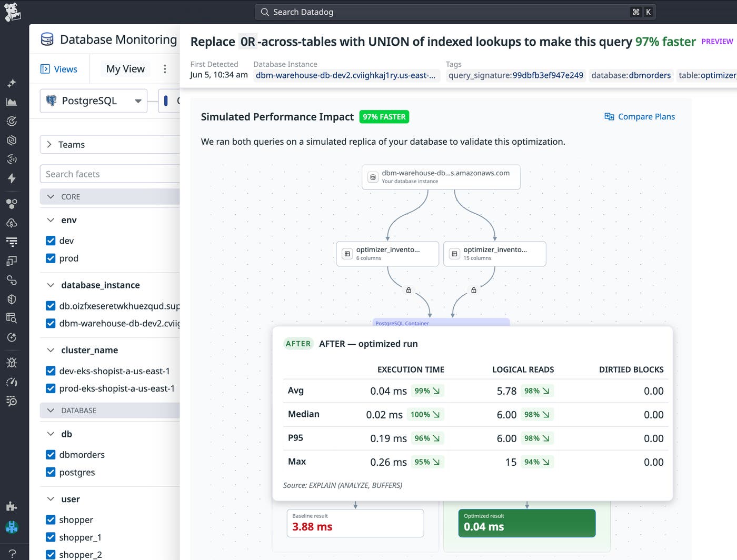737x560 pixels.
Task: Collapse the db facet
Action: click(51, 434)
